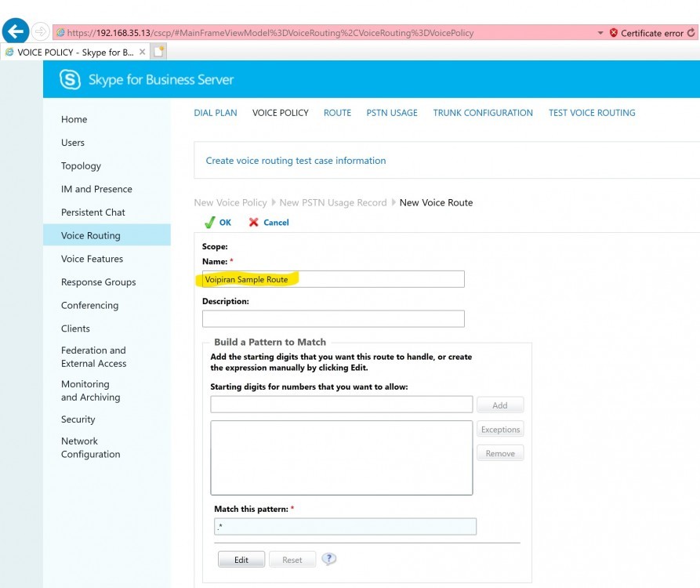Click Create voice routing test case information
Screen dimensions: 700x588
coord(296,161)
